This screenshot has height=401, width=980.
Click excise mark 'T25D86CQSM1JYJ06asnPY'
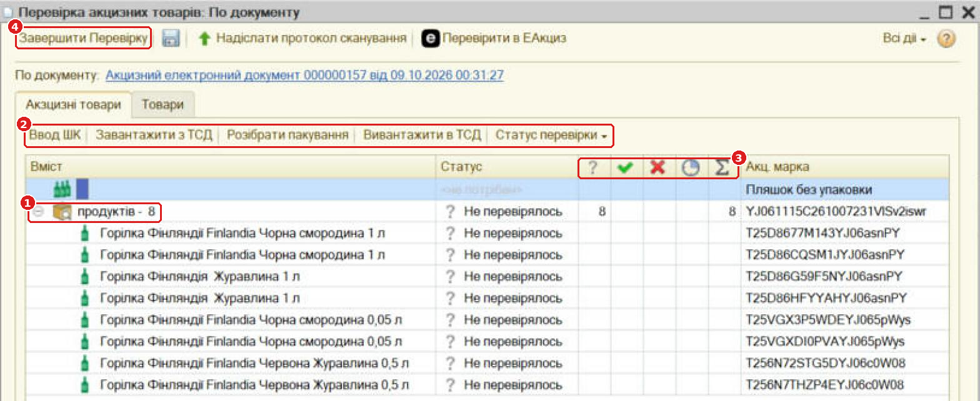point(825,255)
